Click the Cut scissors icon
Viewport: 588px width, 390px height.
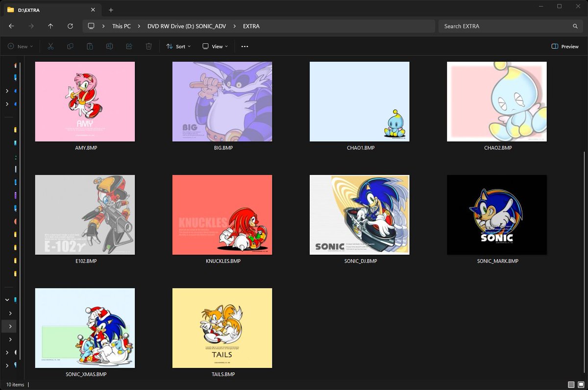(50, 47)
